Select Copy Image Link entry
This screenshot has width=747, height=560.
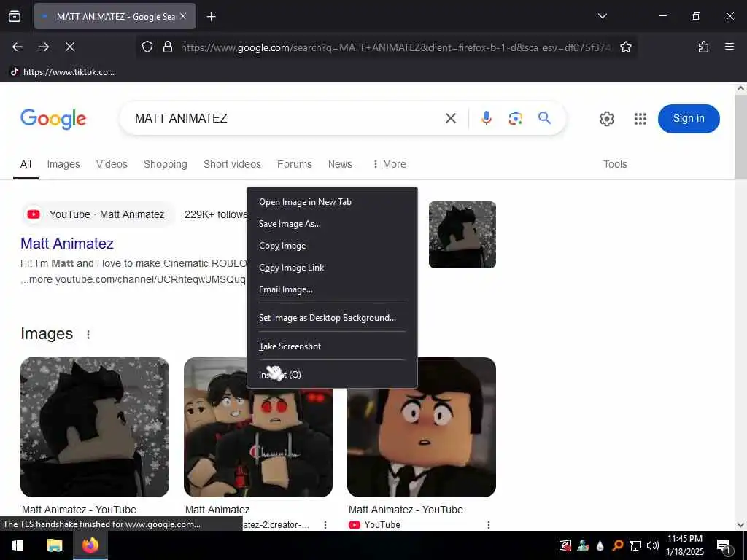[x=332, y=268]
